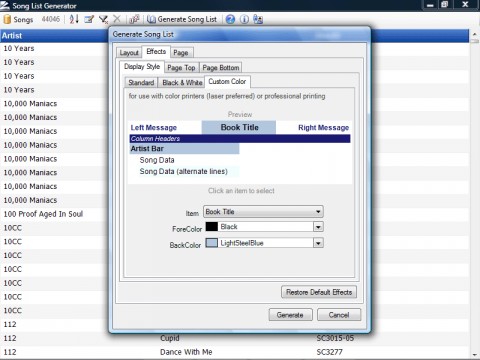Image resolution: width=480 pixels, height=360 pixels.
Task: Click the LightSteelBlue BackColor swatch
Action: tap(212, 243)
